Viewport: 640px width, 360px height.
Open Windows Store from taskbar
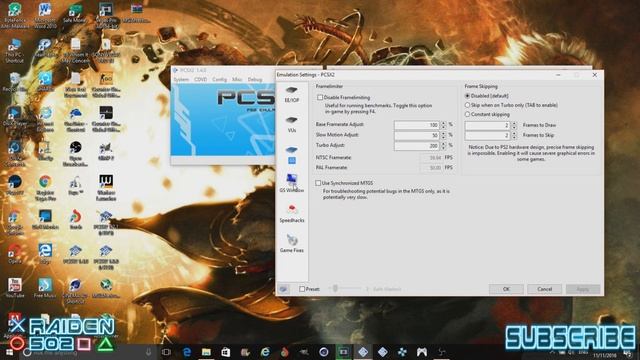coord(225,352)
